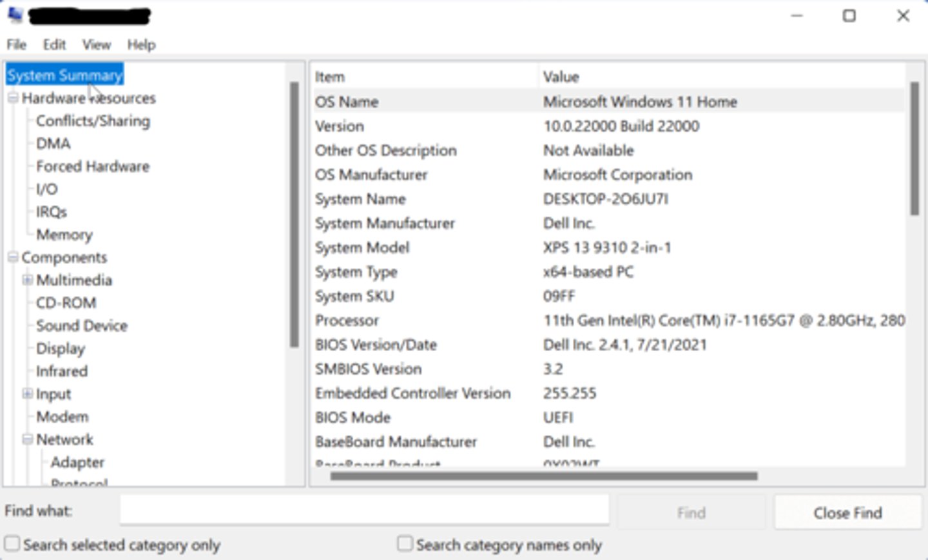
Task: Open the File menu
Action: [17, 44]
